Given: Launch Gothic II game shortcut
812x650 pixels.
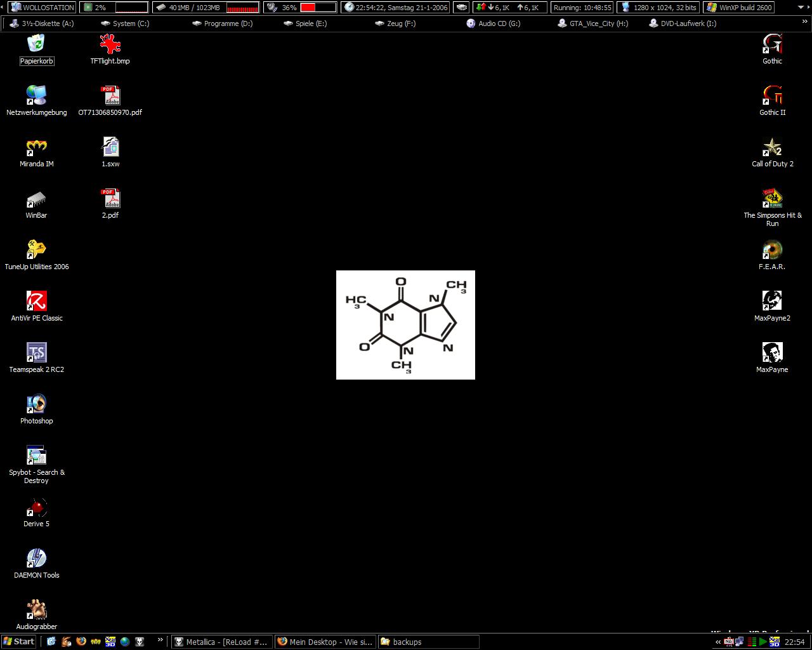Looking at the screenshot, I should click(x=772, y=96).
